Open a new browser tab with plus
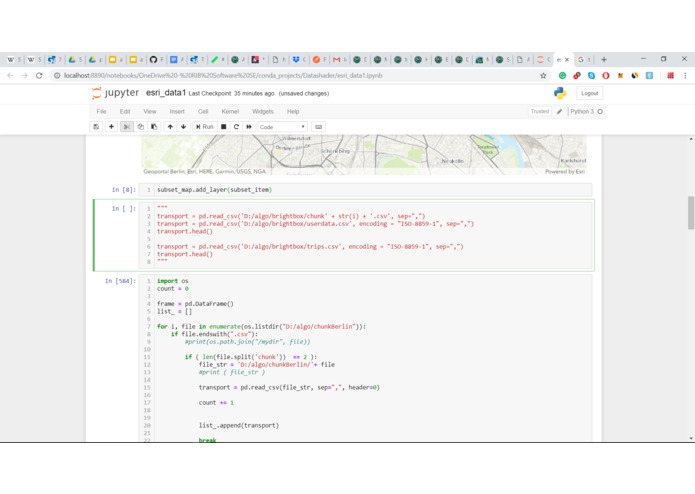This screenshot has height=494, width=695. pos(604,59)
